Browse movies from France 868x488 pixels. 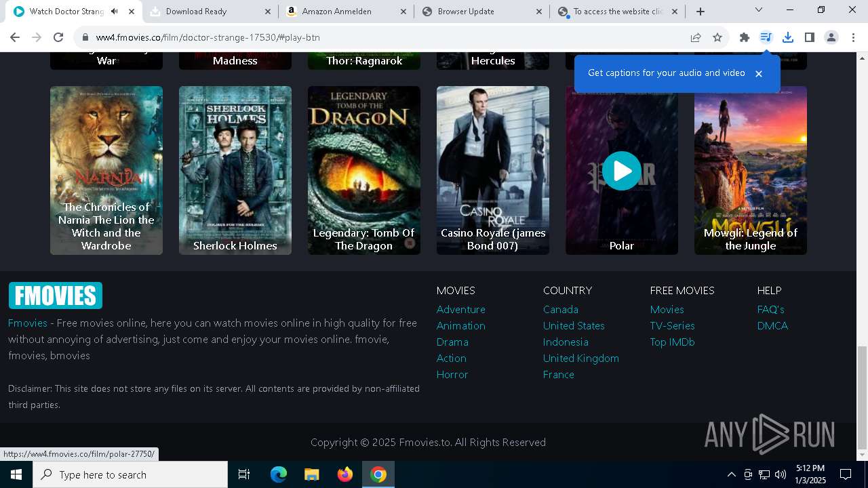[x=559, y=375]
